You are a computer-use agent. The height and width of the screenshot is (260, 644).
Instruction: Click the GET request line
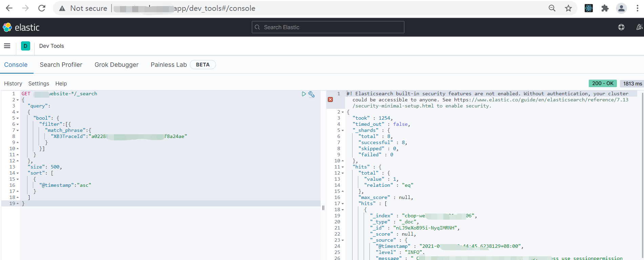pyautogui.click(x=59, y=94)
